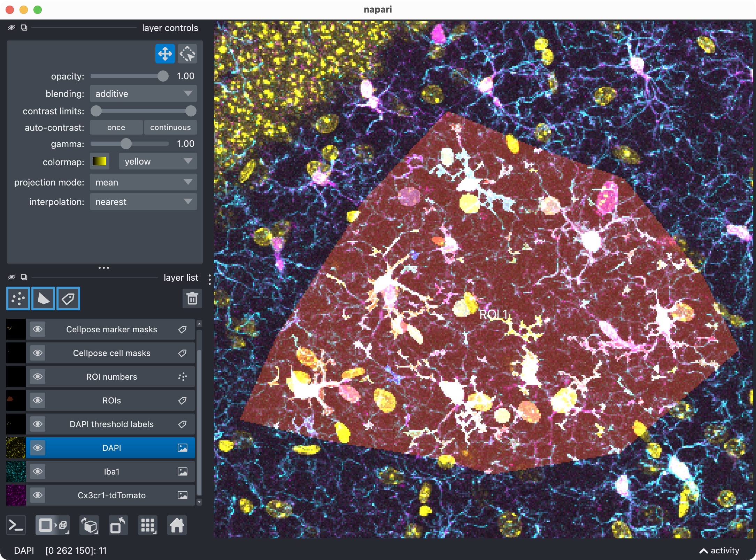Image resolution: width=756 pixels, height=560 pixels.
Task: Hide the layer controls panel
Action: 11,27
